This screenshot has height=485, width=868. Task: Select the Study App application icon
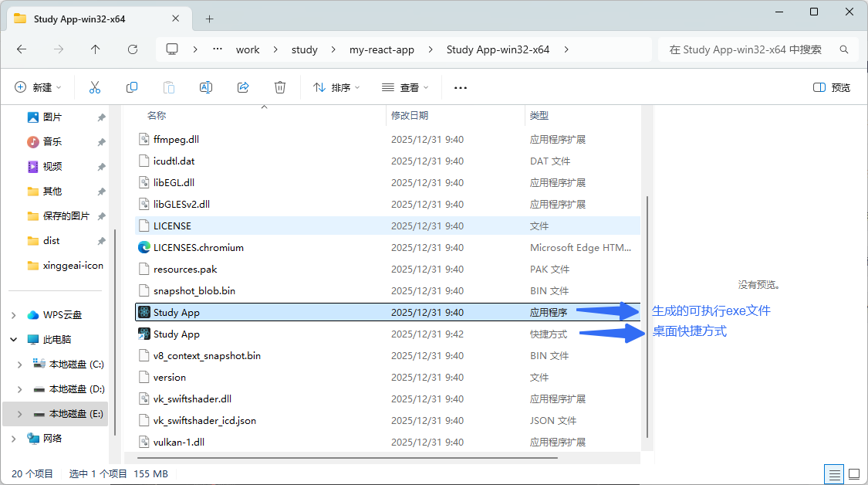[144, 312]
